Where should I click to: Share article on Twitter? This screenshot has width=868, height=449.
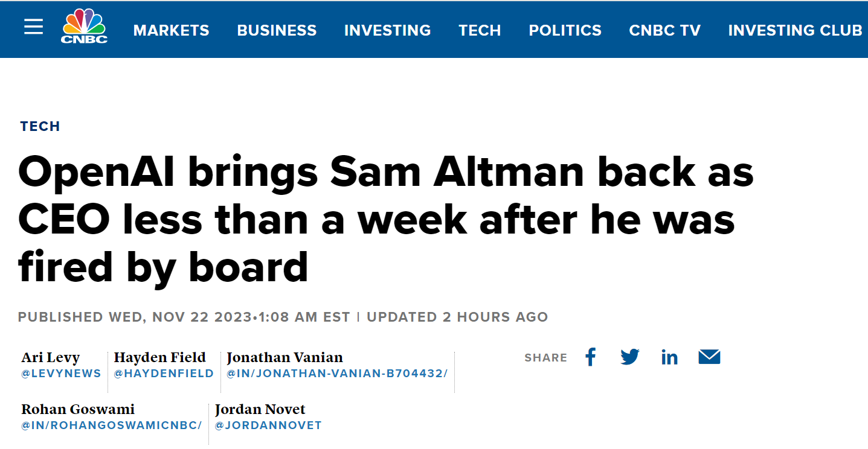coord(629,357)
